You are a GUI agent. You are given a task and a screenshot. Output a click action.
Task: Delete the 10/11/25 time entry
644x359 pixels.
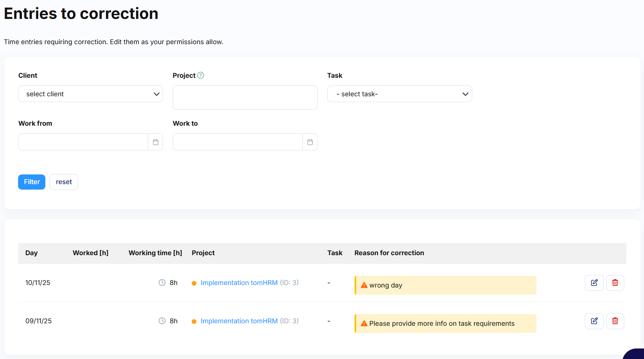615,283
